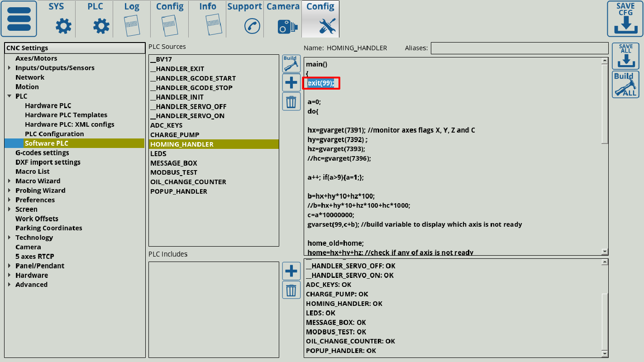Add a new PLC source
Viewport: 644px width, 362px height.
291,83
